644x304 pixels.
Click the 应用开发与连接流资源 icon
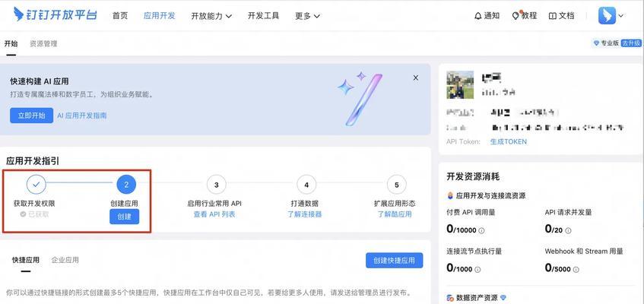point(450,195)
